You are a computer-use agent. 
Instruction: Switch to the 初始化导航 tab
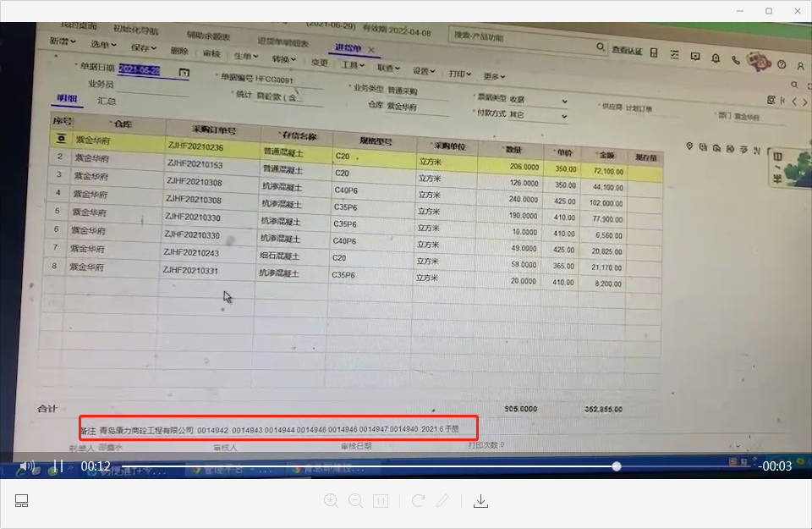click(x=135, y=30)
